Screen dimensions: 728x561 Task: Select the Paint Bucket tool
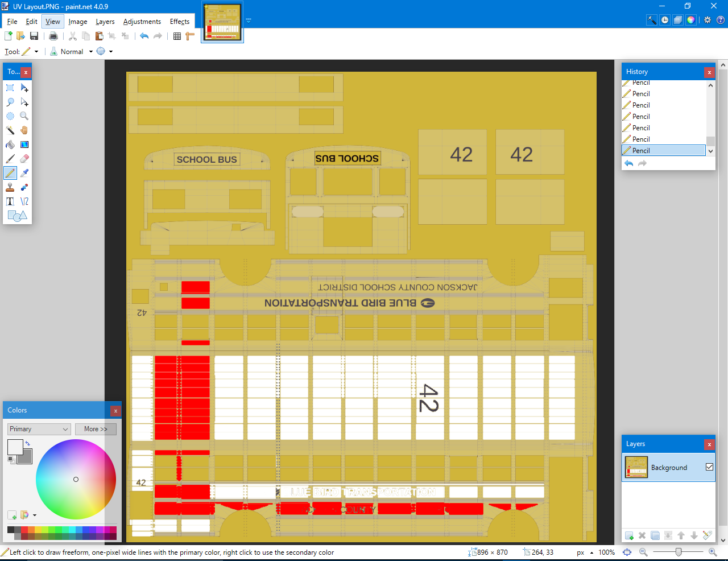tap(10, 145)
